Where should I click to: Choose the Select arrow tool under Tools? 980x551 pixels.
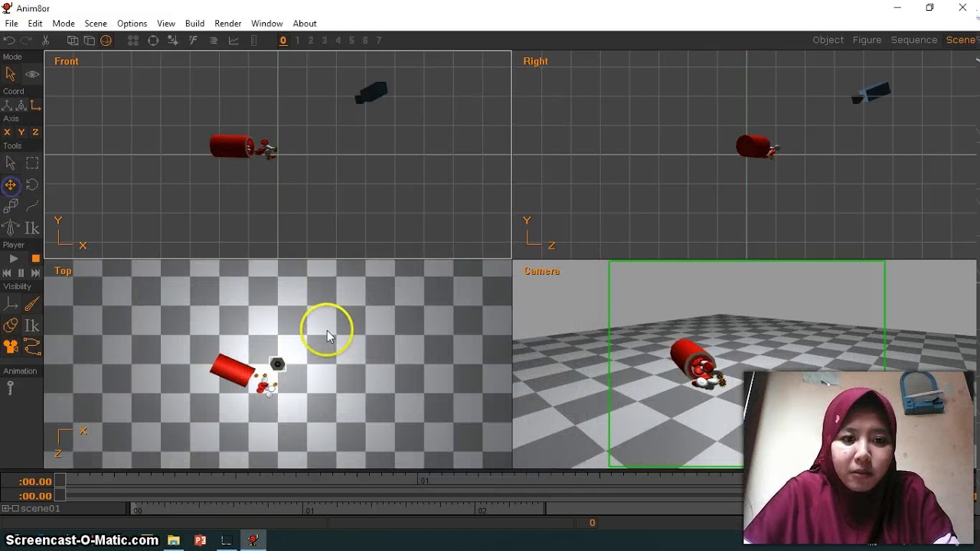11,163
